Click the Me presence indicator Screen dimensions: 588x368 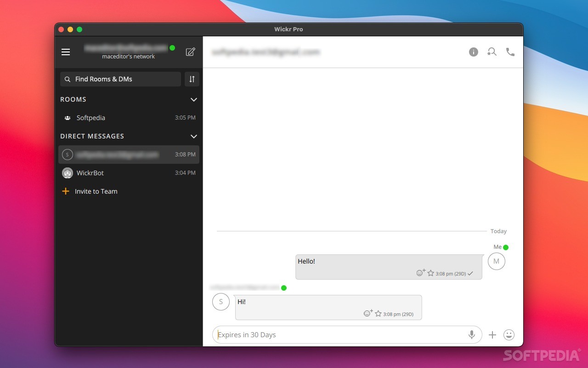click(x=505, y=247)
